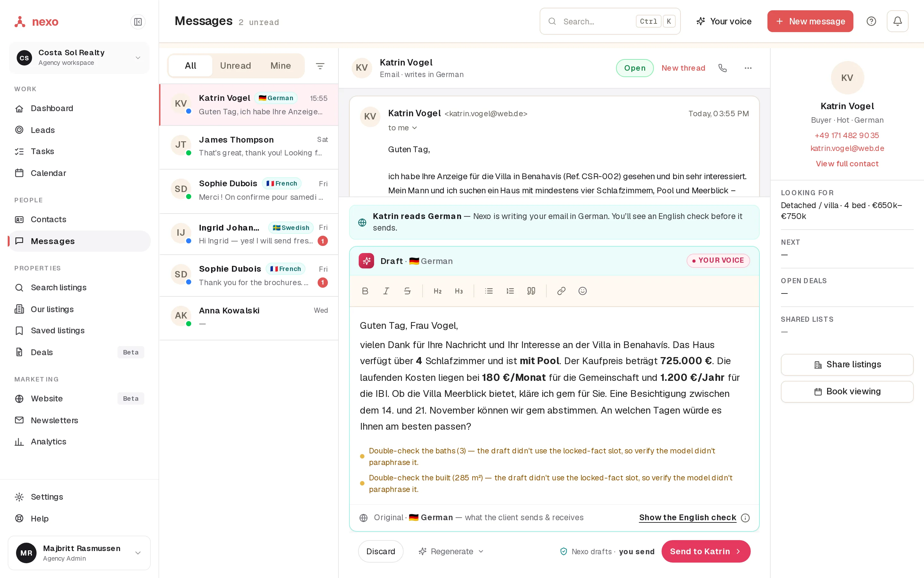
Task: Collapse the sidebar panel icon
Action: pos(138,22)
